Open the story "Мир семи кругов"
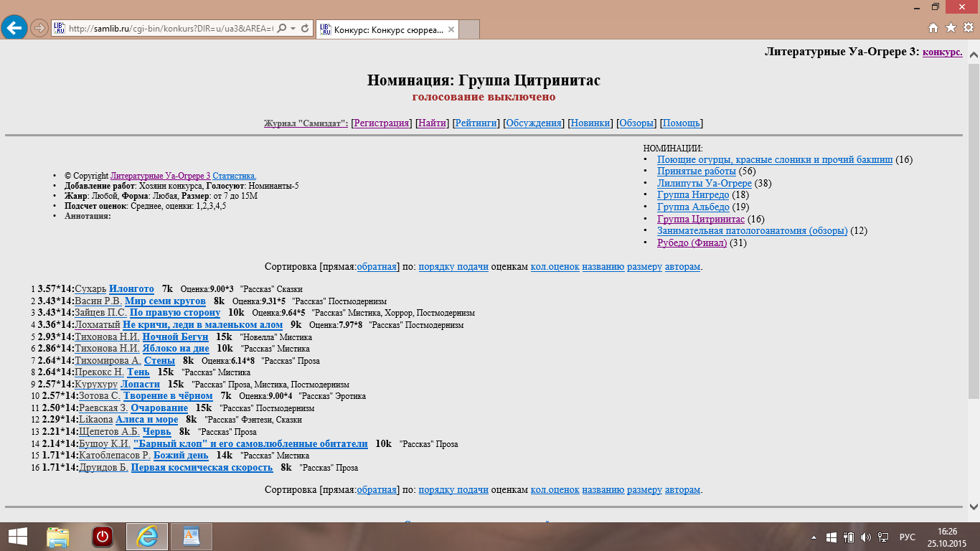This screenshot has width=980, height=551. point(165,301)
